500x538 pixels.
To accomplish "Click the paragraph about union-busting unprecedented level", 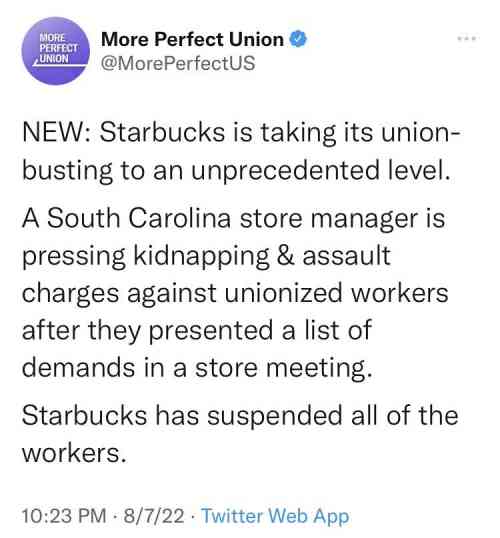I will pos(240,151).
